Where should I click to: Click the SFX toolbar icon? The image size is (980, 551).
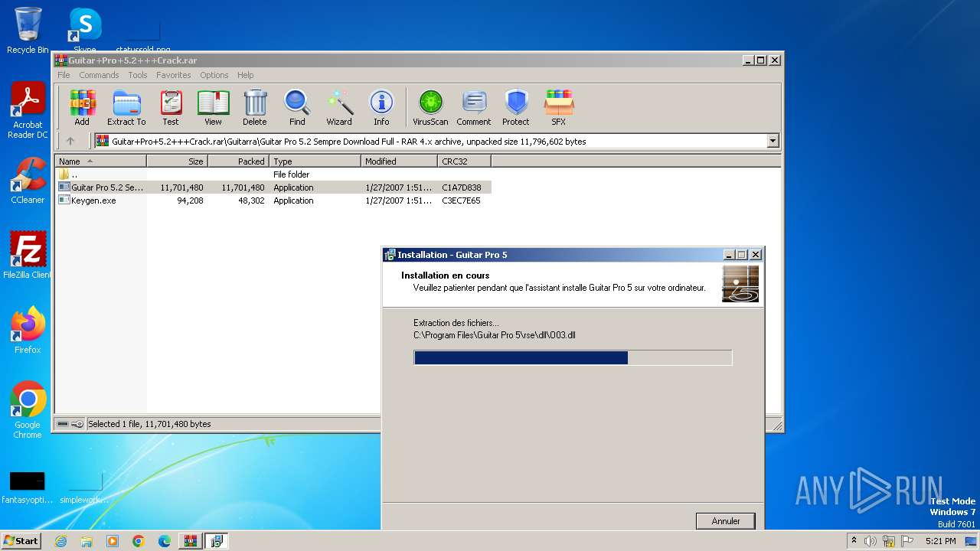(x=559, y=107)
